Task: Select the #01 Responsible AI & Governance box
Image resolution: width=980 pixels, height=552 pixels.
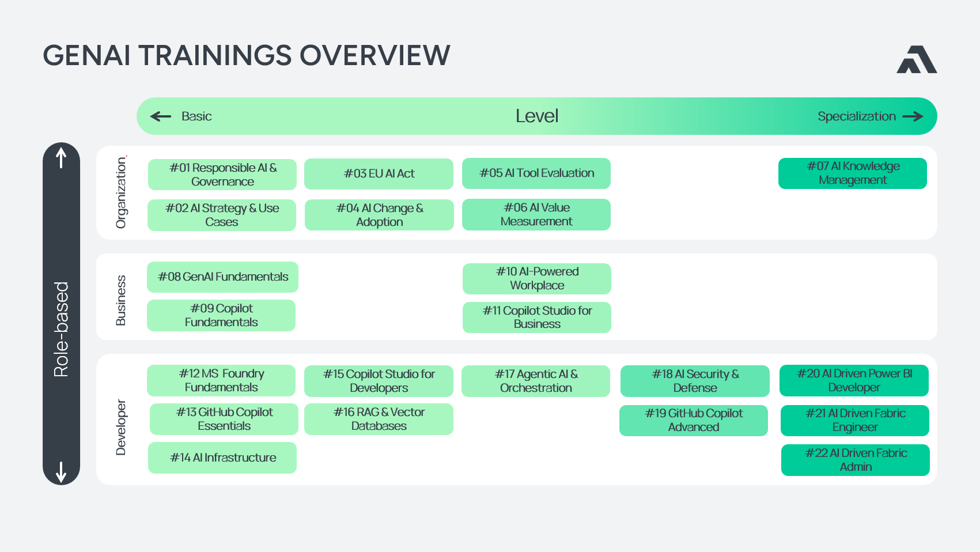Action: 222,175
